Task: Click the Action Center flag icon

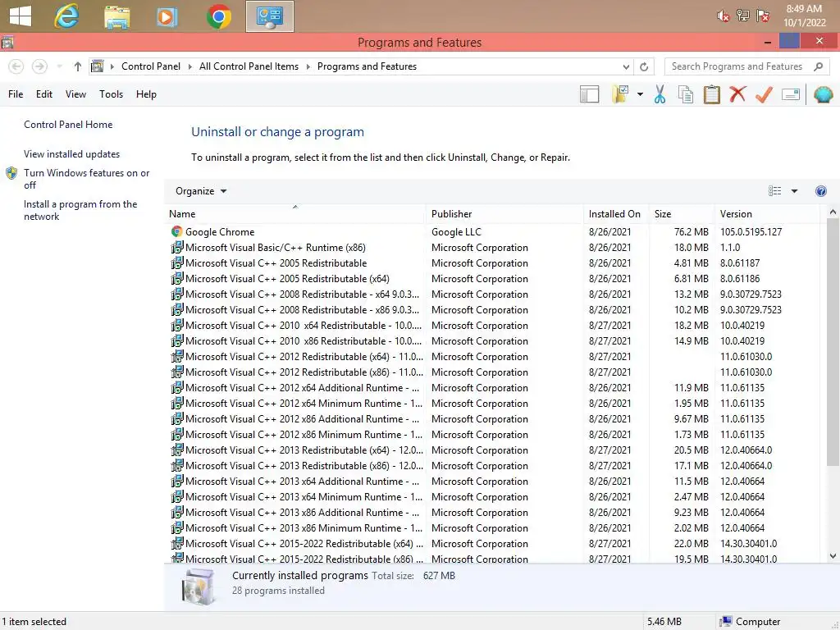Action: (763, 16)
